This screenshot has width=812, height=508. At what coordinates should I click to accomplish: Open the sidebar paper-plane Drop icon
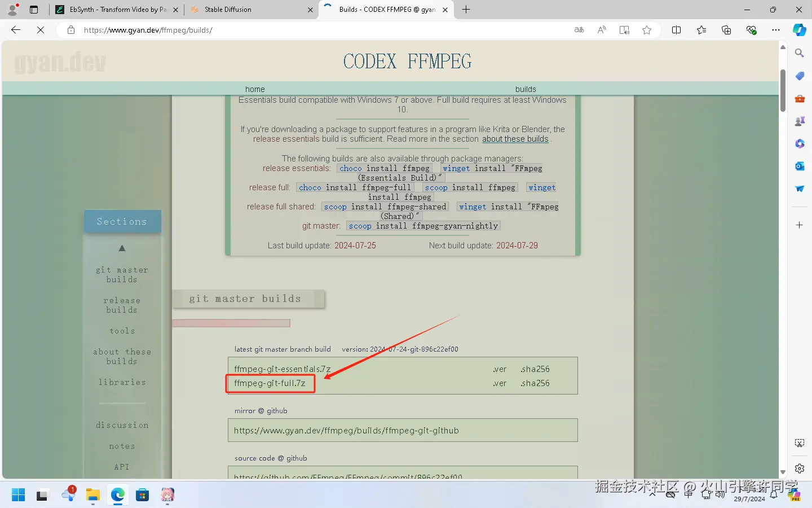click(800, 189)
